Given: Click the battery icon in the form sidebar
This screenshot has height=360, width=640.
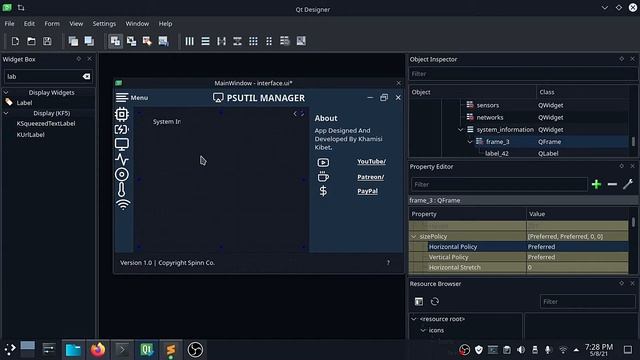Looking at the screenshot, I should point(122,129).
